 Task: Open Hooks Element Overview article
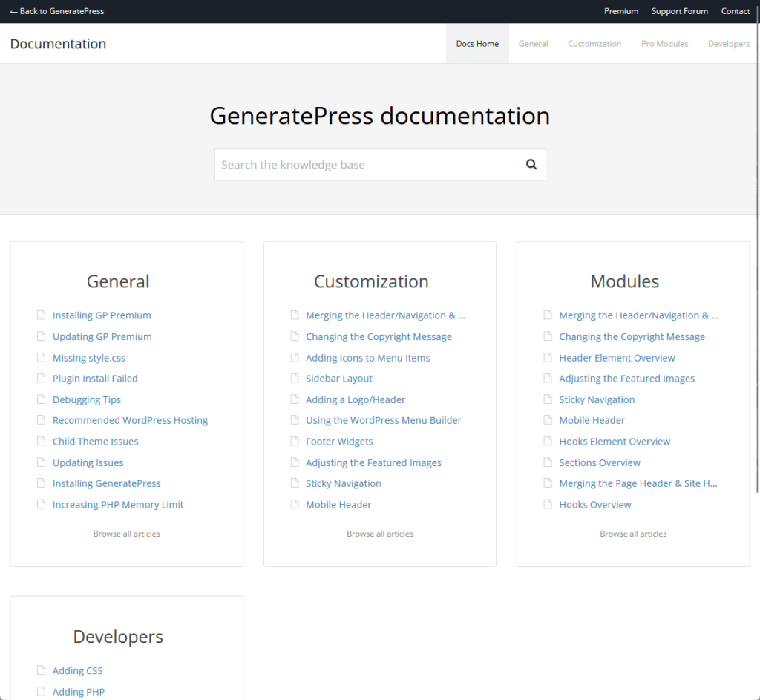(615, 441)
